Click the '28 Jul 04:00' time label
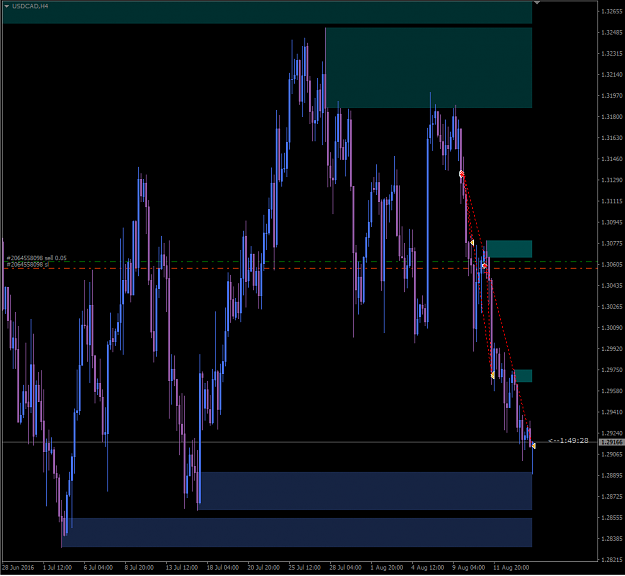 tap(346, 568)
